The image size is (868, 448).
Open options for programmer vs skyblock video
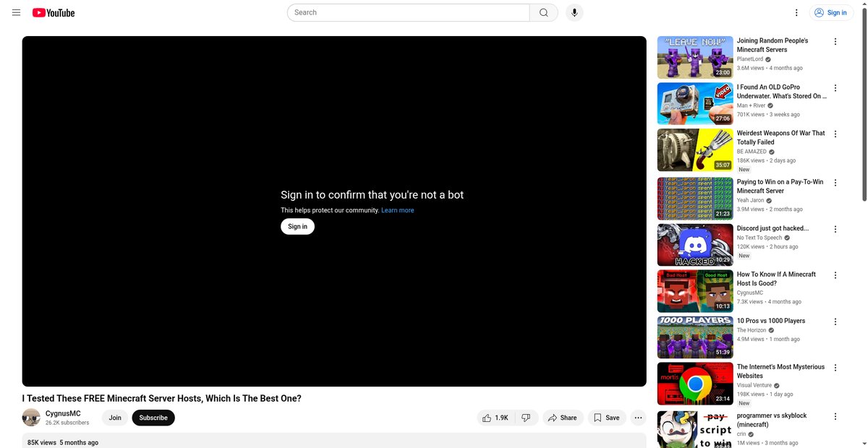[x=835, y=417]
